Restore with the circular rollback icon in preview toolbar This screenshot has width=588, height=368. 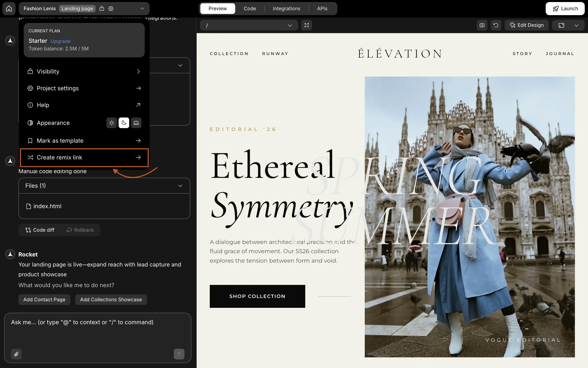[x=496, y=25]
